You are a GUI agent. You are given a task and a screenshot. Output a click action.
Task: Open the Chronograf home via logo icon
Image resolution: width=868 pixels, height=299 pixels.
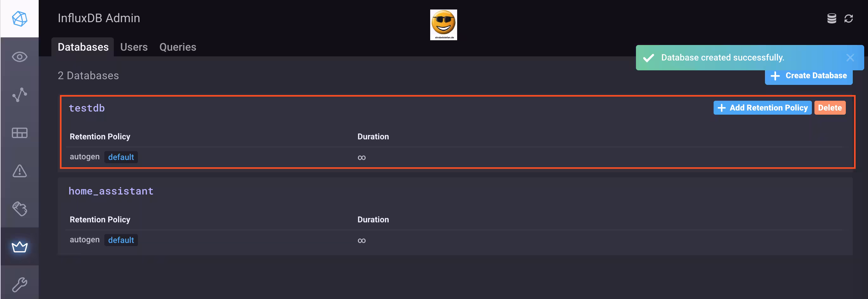[19, 19]
